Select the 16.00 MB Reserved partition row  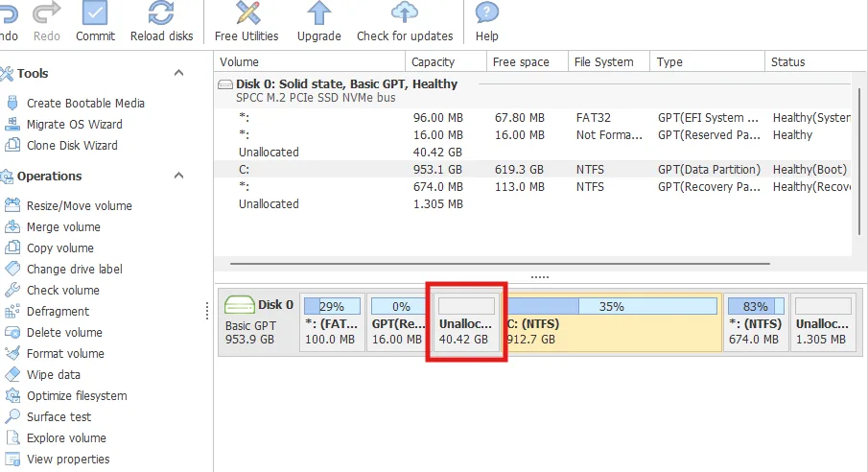532,134
